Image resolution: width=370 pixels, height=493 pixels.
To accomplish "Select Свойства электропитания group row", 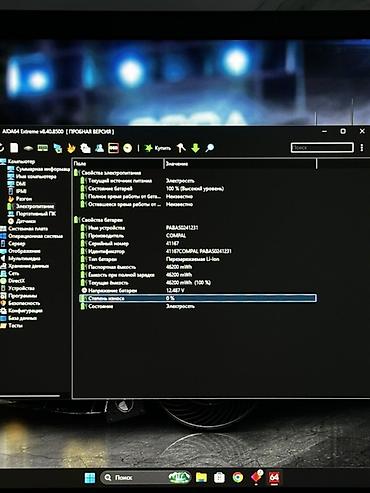I will pyautogui.click(x=195, y=173).
